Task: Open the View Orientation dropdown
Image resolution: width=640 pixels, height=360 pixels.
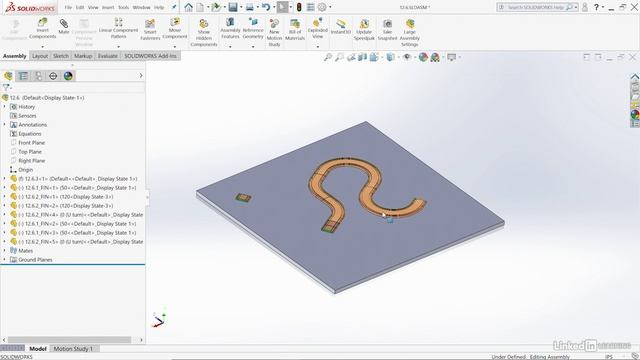Action: click(x=382, y=57)
